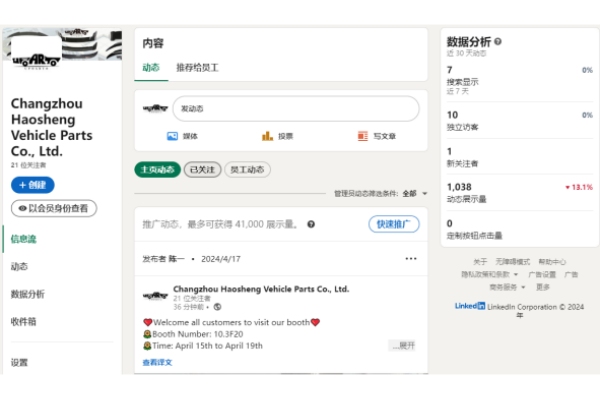Viewport: 600px width, 400px height.
Task: Click the 以会员身份查看 button
Action: (54, 208)
